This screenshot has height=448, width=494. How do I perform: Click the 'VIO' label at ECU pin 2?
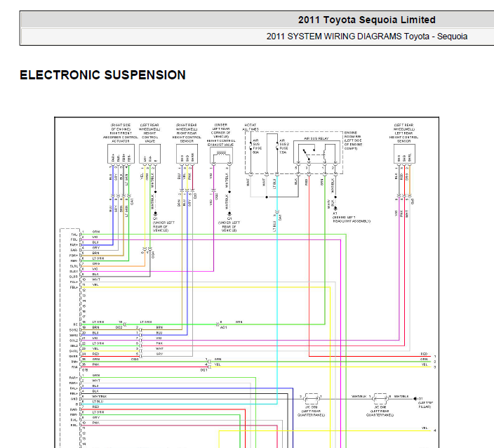[95, 237]
